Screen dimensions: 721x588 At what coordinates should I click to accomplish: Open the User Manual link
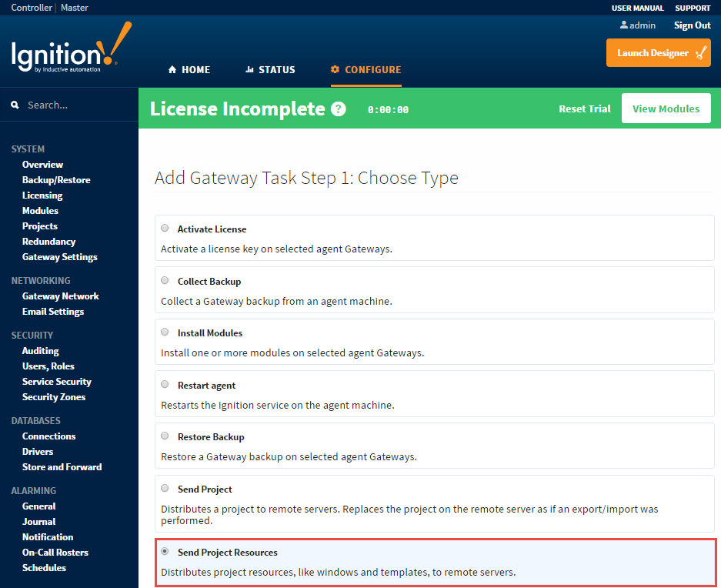click(637, 8)
